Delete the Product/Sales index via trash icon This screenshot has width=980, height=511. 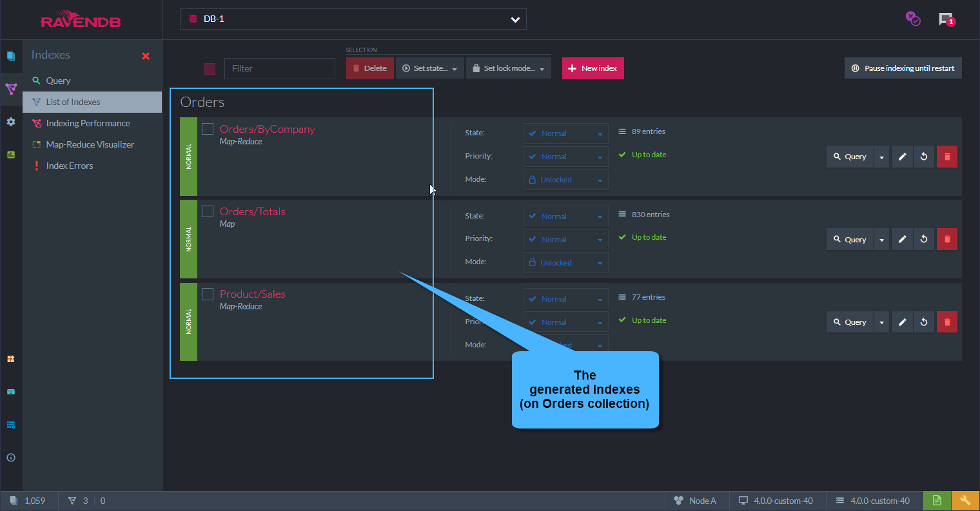pyautogui.click(x=947, y=322)
